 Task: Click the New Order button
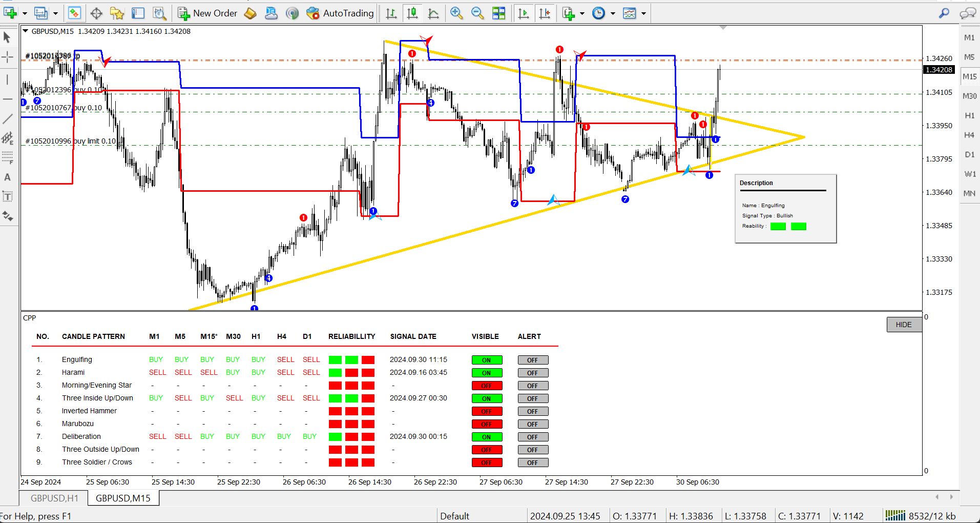207,13
